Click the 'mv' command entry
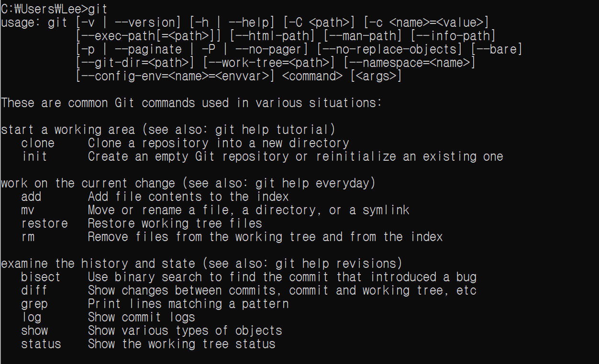The height and width of the screenshot is (364, 599). (x=28, y=210)
